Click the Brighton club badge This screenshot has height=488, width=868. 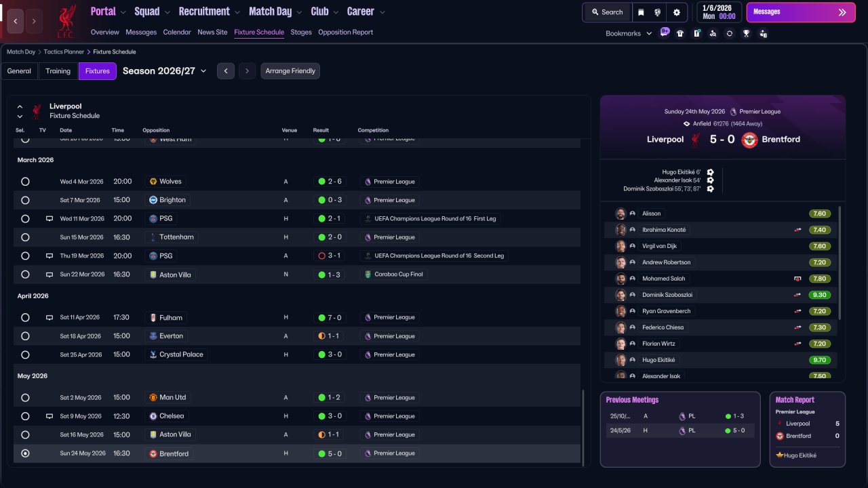(x=153, y=200)
